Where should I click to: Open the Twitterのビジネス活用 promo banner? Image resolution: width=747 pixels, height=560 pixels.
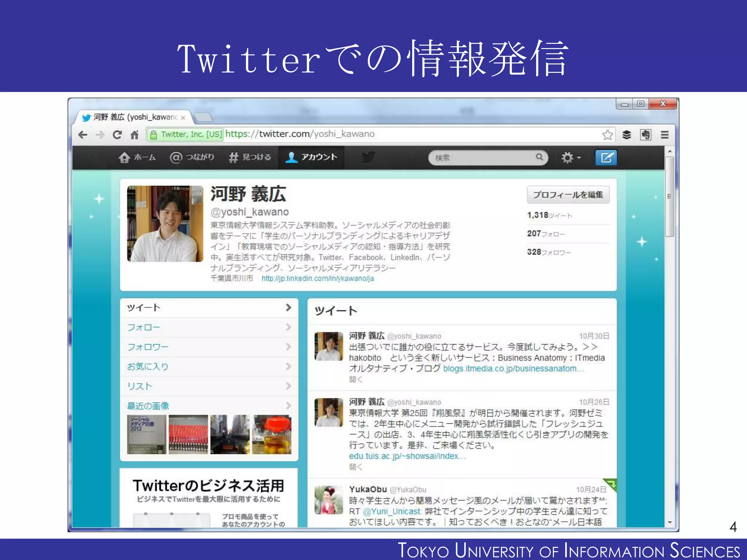(x=209, y=498)
